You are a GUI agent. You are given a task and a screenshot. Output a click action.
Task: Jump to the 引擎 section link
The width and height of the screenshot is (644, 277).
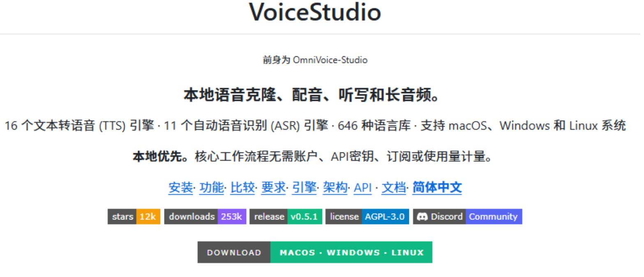click(304, 187)
